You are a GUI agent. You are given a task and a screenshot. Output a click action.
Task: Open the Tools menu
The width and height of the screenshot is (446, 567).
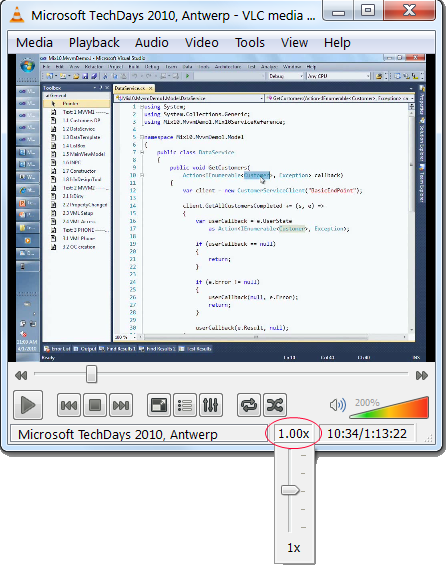coord(250,43)
